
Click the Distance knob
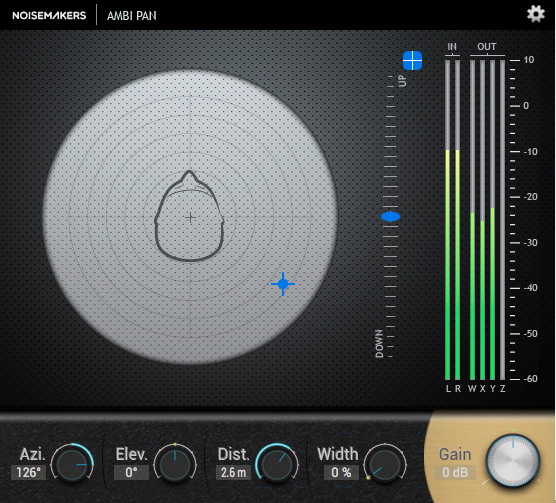277,464
